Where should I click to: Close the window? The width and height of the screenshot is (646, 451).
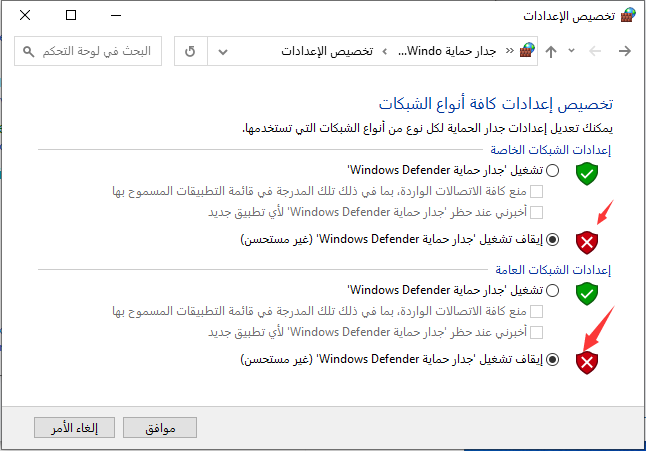pyautogui.click(x=25, y=15)
